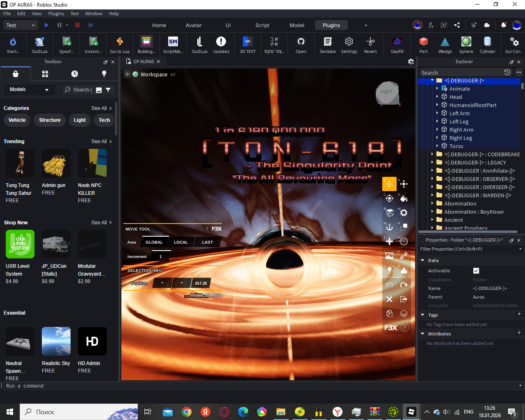The image size is (525, 420).
Task: Click See All next to Trending
Action: pos(101,142)
